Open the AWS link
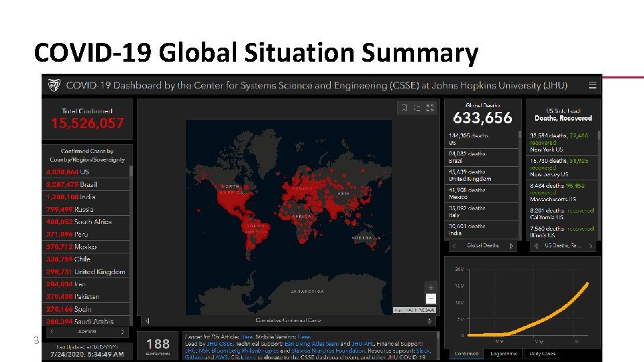This screenshot has width=644, height=362. click(222, 357)
